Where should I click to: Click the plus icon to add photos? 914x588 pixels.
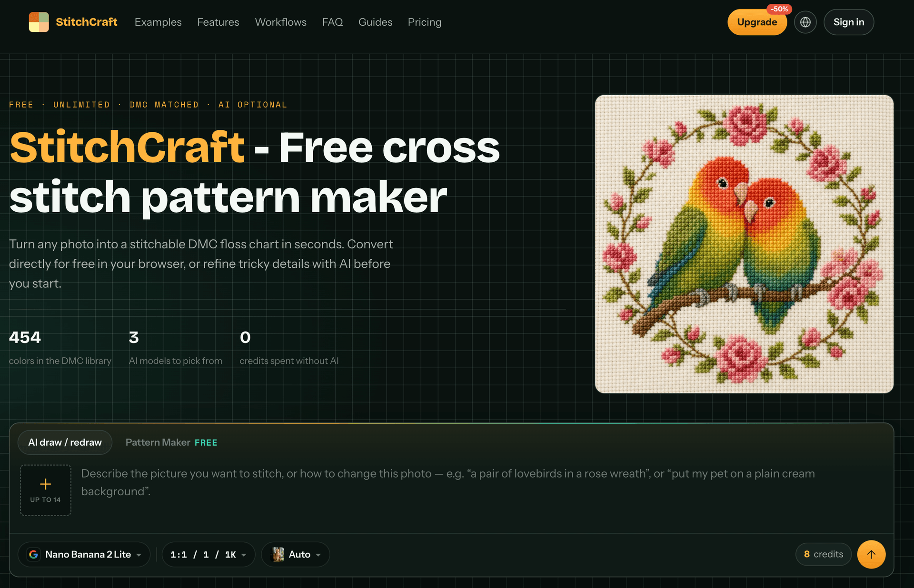(46, 484)
